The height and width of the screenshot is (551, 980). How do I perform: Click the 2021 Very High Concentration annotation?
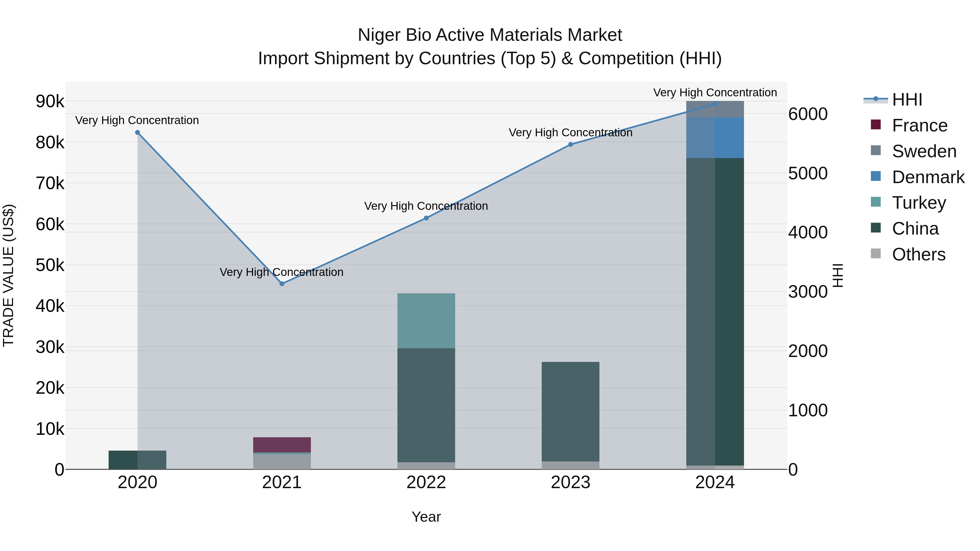(281, 272)
